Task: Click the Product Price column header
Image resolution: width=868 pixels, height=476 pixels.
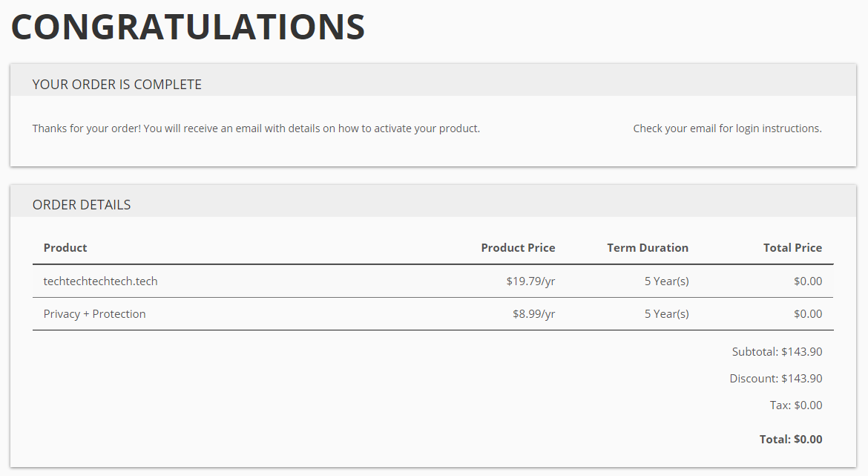Action: (x=518, y=248)
